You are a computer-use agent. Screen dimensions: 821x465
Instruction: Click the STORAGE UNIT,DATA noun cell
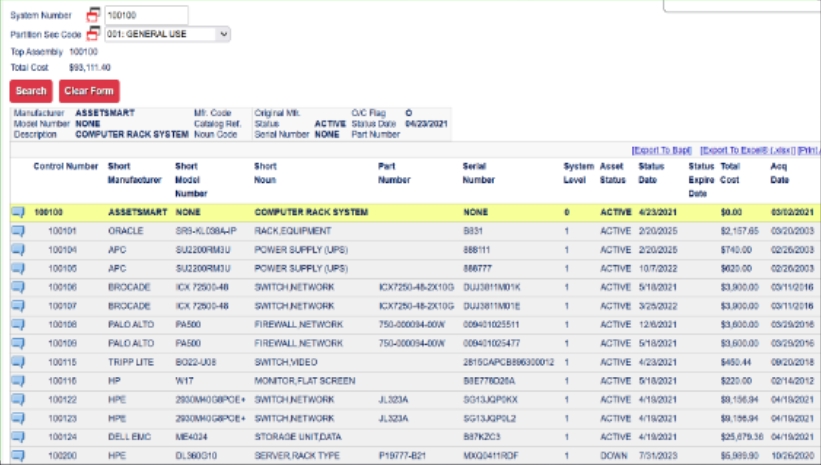click(x=298, y=437)
